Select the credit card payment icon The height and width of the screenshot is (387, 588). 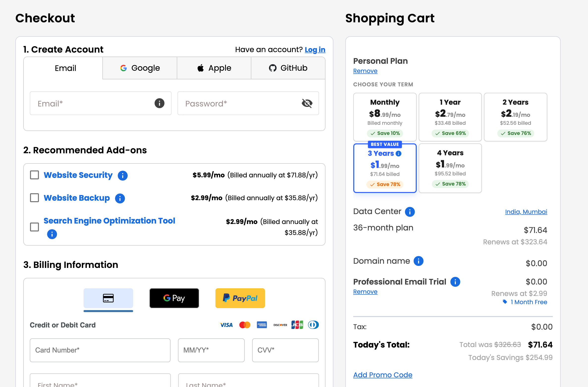point(108,298)
